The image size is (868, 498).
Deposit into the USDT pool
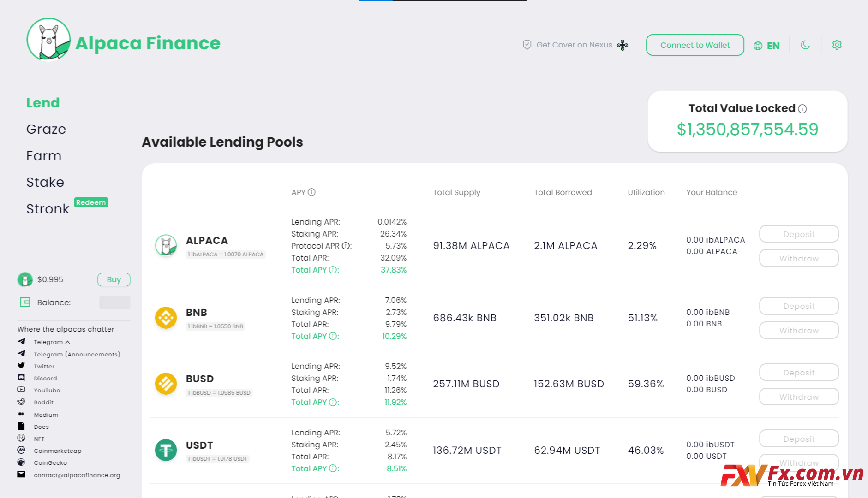799,439
